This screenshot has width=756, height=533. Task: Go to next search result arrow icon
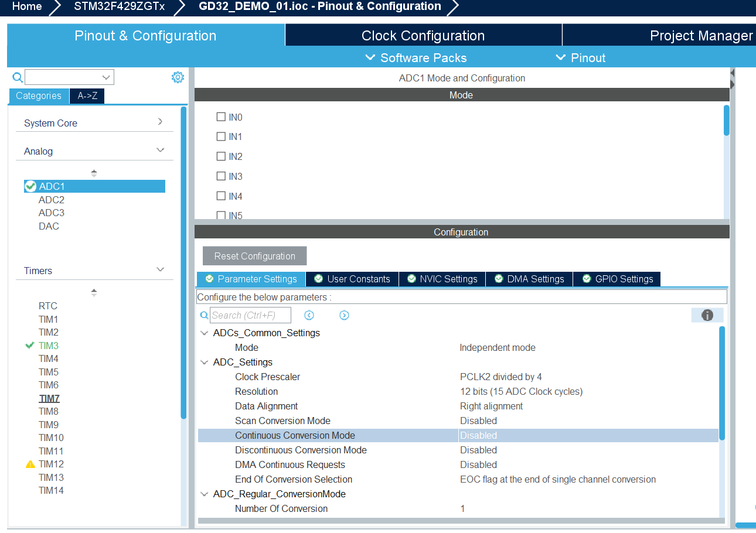[344, 315]
